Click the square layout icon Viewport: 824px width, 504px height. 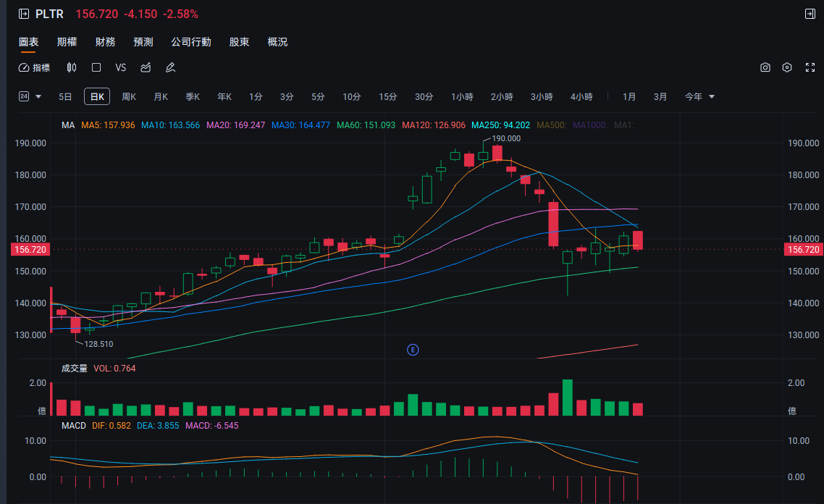click(96, 67)
